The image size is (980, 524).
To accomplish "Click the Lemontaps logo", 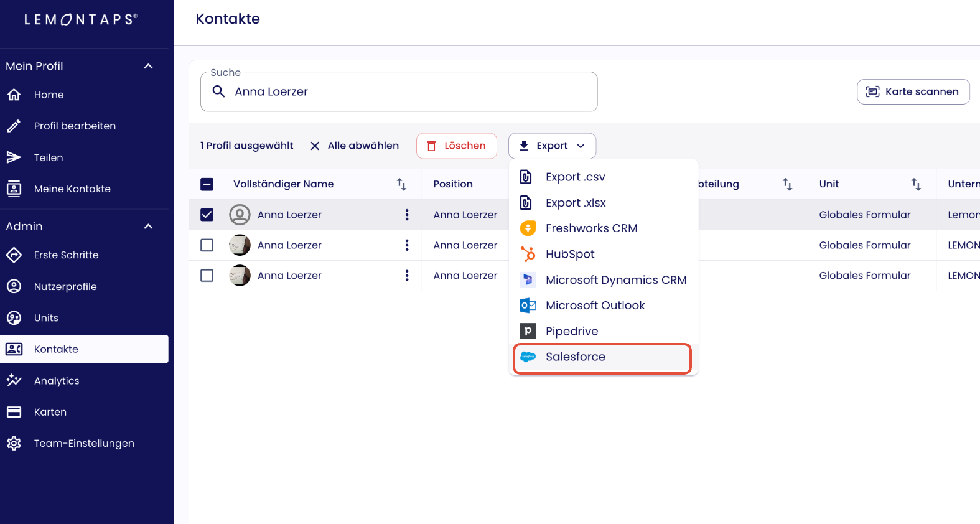I will [x=81, y=19].
